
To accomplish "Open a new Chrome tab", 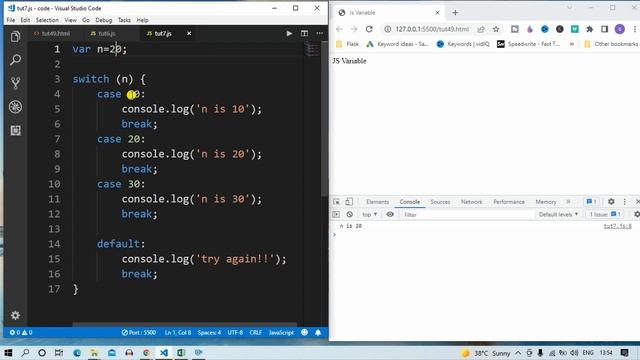I will (455, 13).
